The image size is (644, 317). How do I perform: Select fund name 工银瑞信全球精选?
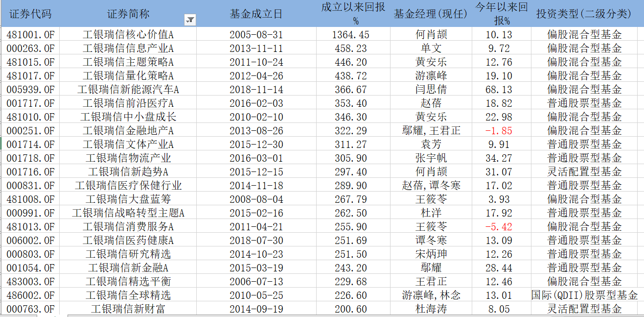tap(128, 295)
